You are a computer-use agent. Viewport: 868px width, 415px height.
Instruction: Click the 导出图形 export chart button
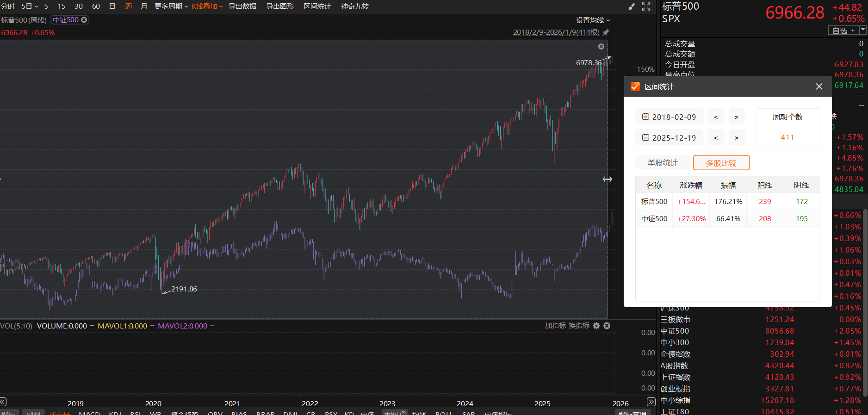280,6
